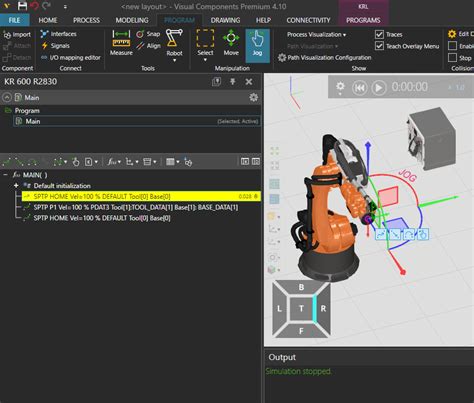The width and height of the screenshot is (474, 403).
Task: Toggle the Teach Overlay Menu checkbox
Action: coord(379,46)
